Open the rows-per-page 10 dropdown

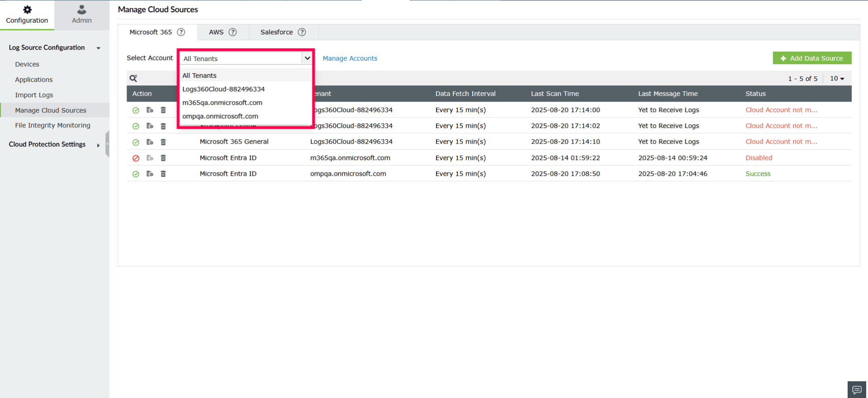pyautogui.click(x=837, y=79)
